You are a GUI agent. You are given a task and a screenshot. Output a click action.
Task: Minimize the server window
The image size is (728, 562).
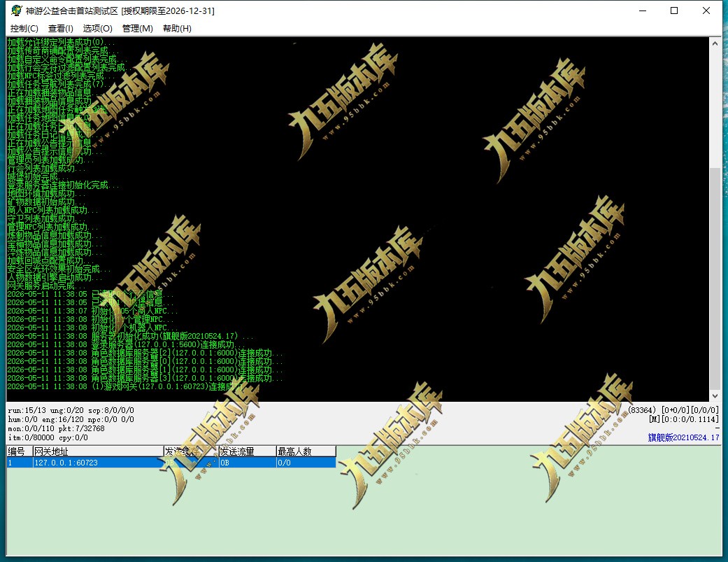[643, 10]
